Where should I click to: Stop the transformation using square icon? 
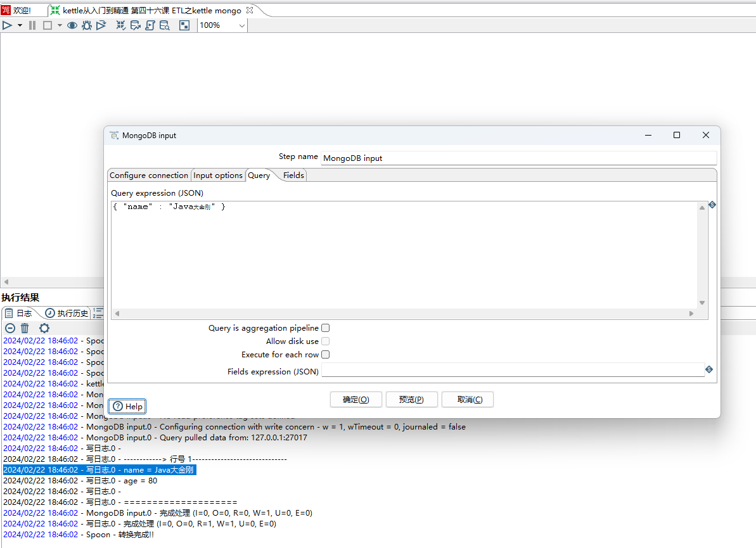[x=47, y=25]
